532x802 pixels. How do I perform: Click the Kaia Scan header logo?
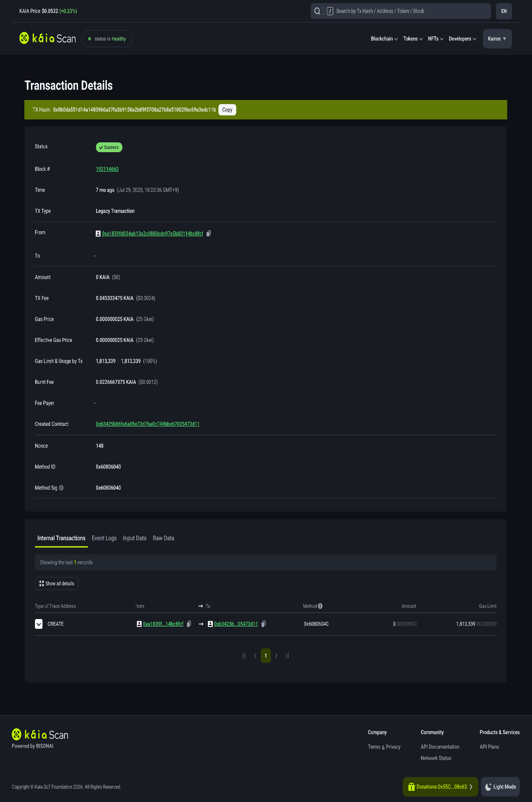pos(48,38)
